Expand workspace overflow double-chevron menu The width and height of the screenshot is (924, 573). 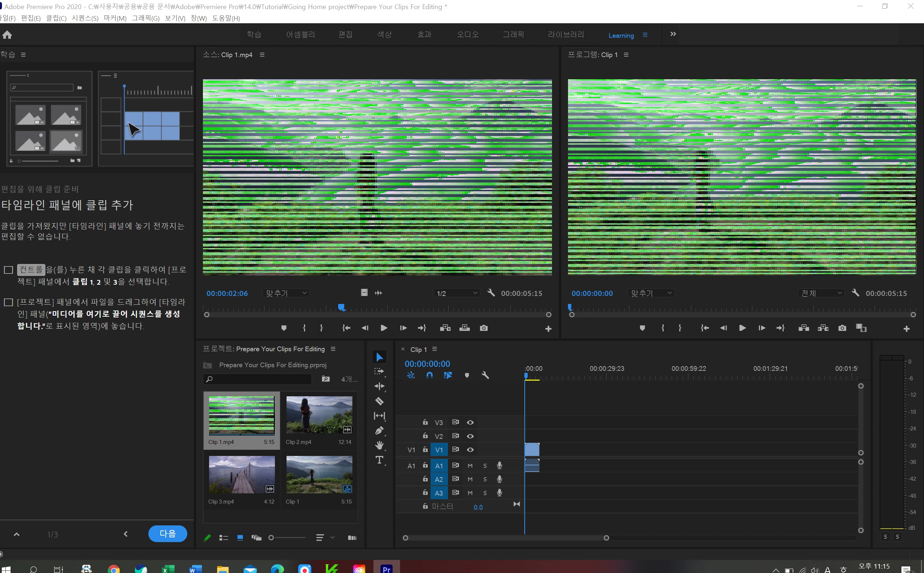coord(673,34)
